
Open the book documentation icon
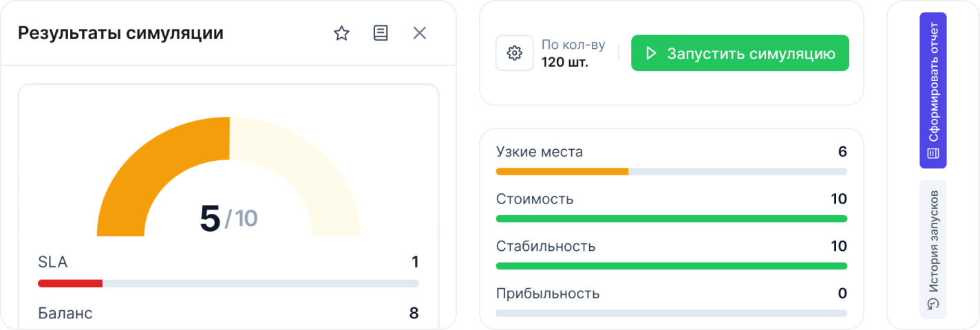[381, 33]
